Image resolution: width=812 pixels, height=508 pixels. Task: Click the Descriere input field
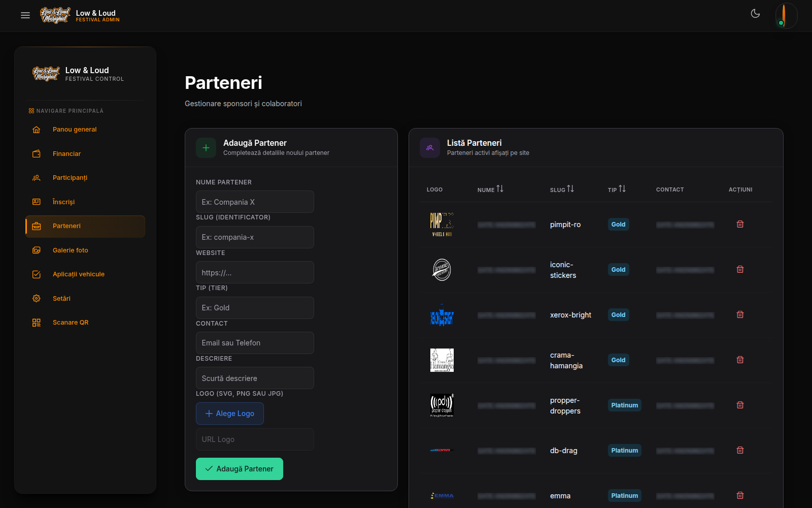click(255, 378)
